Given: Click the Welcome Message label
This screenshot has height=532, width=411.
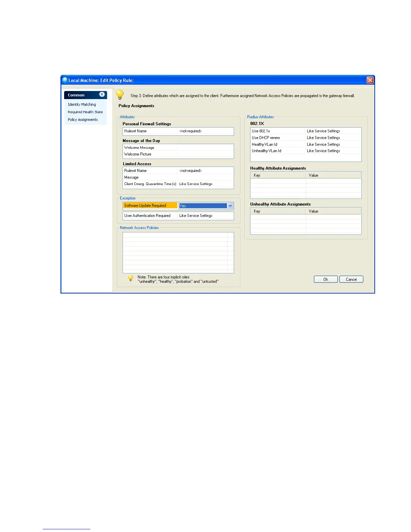Looking at the screenshot, I should click(x=139, y=147).
